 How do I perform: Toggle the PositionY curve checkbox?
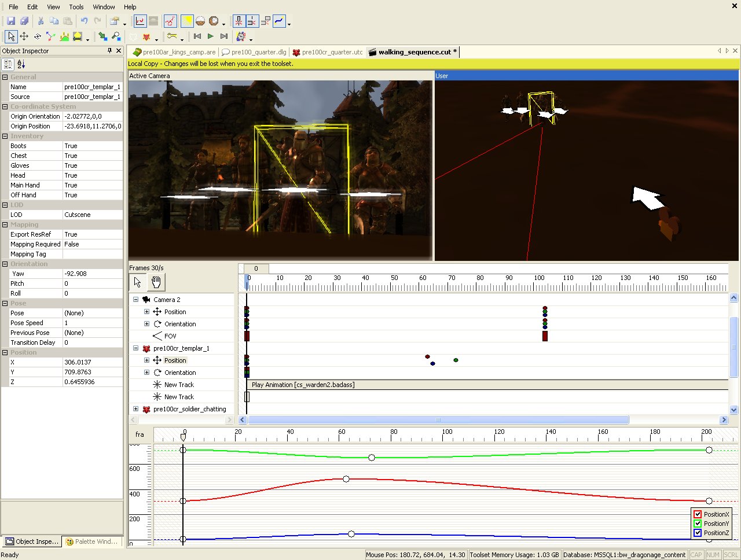[x=698, y=524]
